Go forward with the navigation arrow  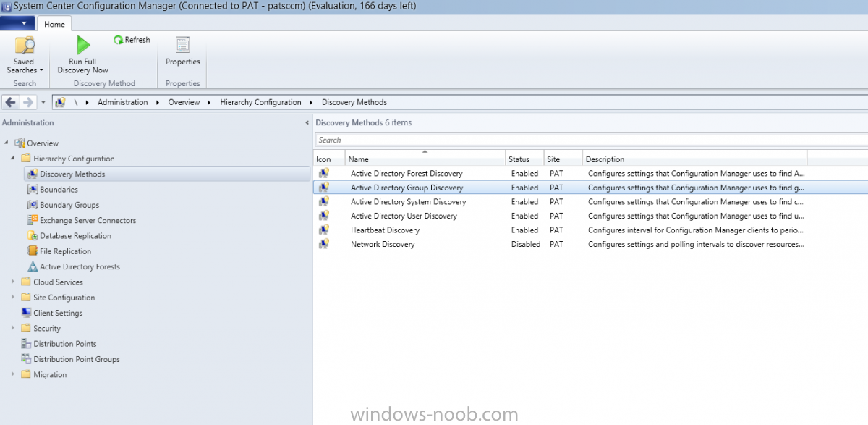click(x=28, y=102)
